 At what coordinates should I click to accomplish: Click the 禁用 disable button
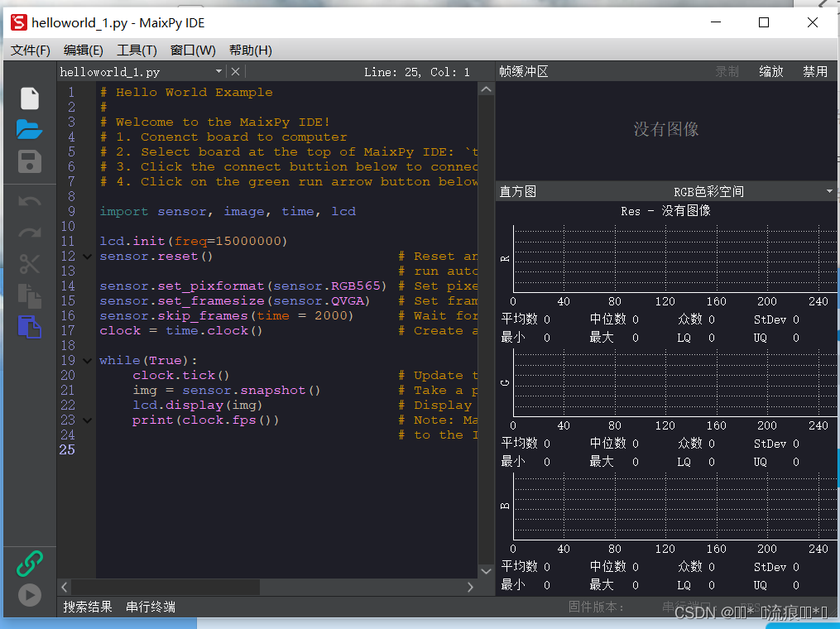(815, 71)
